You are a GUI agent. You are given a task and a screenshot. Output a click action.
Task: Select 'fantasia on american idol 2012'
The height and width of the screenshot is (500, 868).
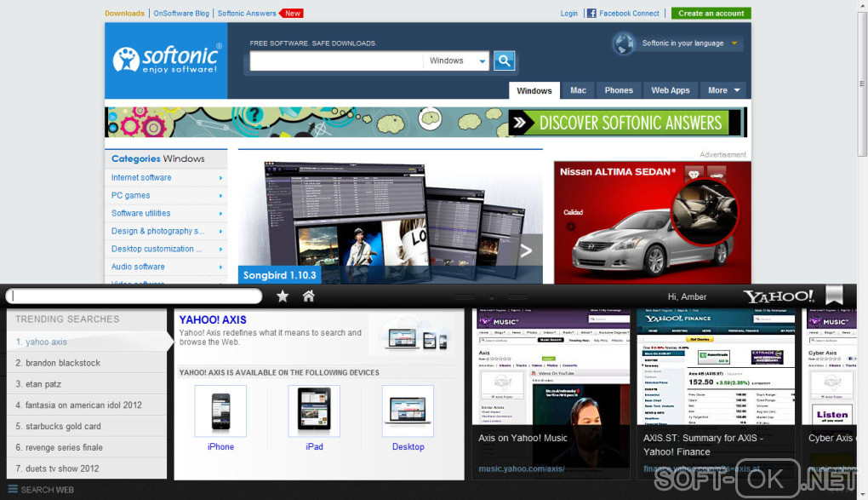pos(87,405)
